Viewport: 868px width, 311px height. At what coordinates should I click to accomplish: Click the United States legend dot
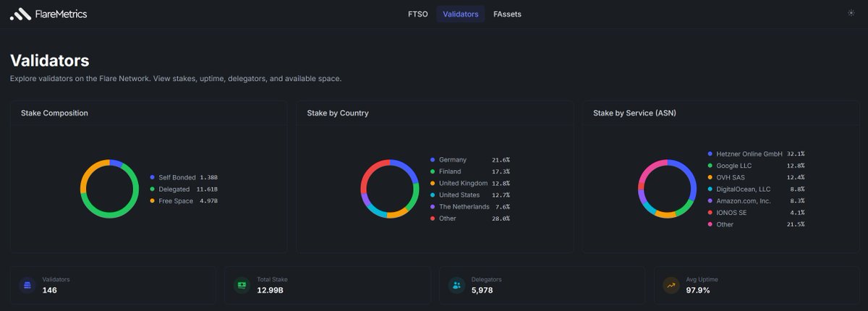(433, 195)
